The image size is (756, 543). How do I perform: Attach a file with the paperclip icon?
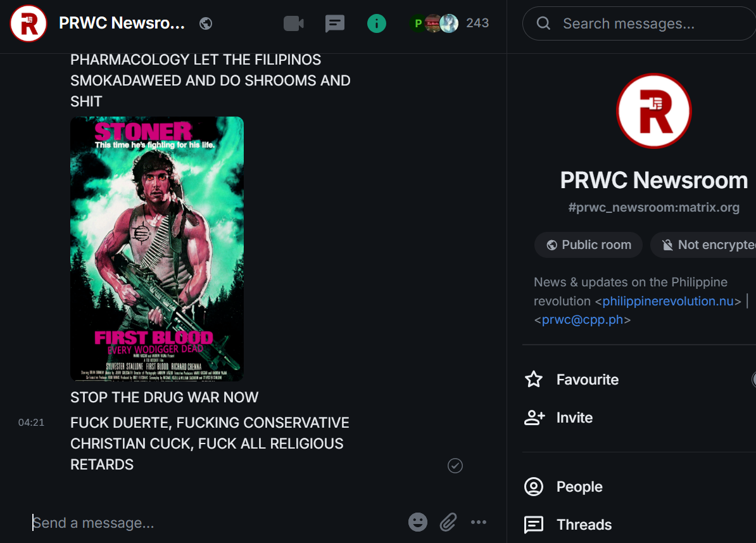(x=448, y=521)
